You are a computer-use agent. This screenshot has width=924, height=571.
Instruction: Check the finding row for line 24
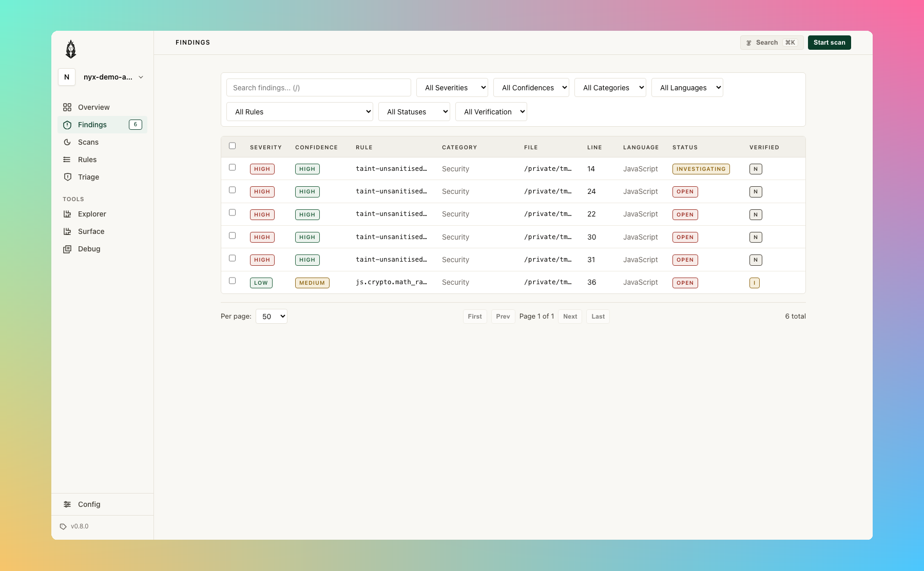tap(232, 190)
